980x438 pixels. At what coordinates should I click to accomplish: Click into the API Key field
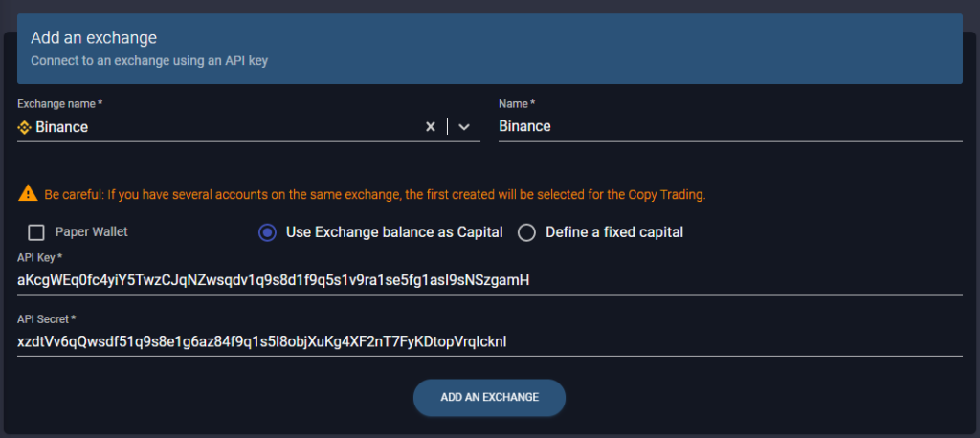point(489,280)
